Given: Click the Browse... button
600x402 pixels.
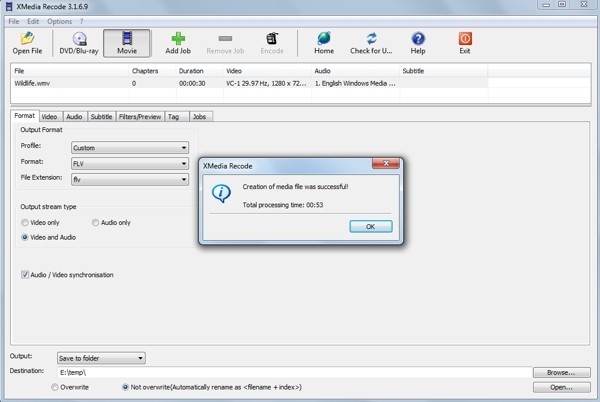Looking at the screenshot, I should point(561,372).
